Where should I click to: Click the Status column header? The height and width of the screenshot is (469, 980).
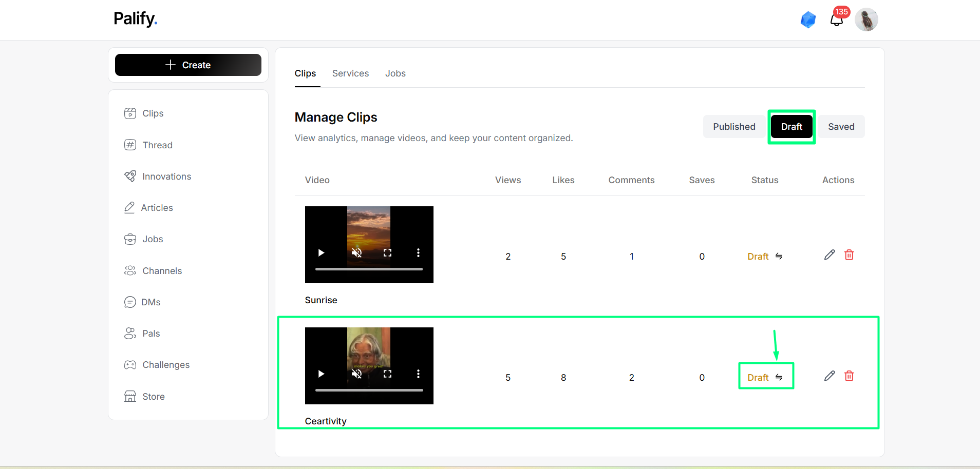coord(765,180)
